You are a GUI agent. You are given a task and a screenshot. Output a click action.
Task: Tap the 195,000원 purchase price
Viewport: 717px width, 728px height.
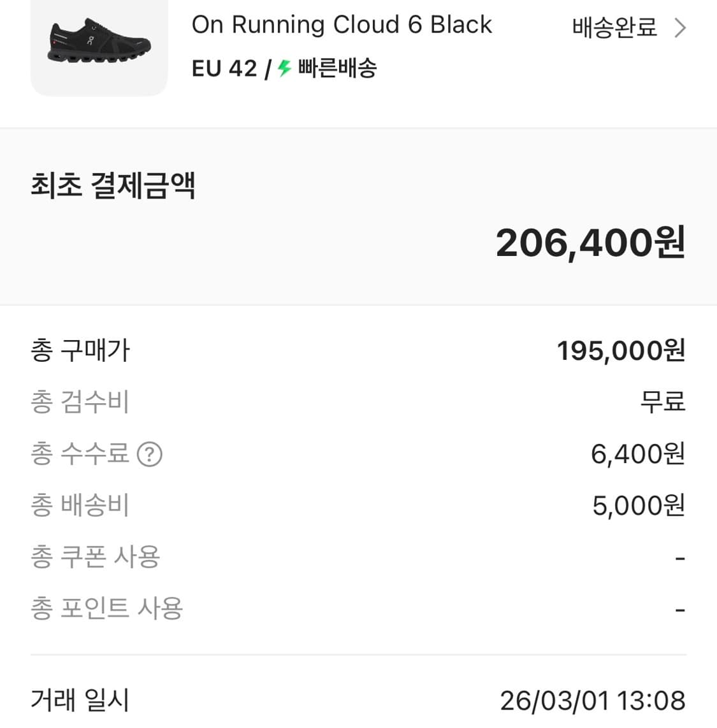coord(621,351)
